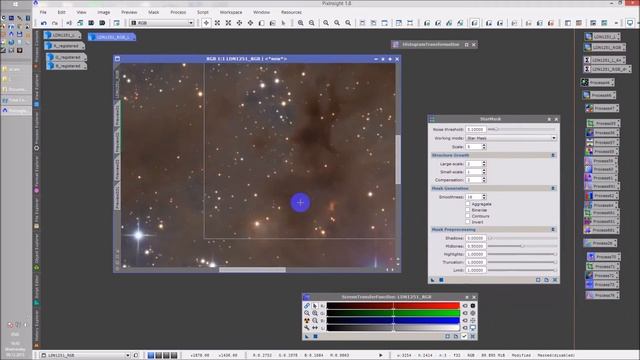Click the STF zoom-out magnifier in first column
This screenshot has width=640, height=360.
[x=307, y=313]
